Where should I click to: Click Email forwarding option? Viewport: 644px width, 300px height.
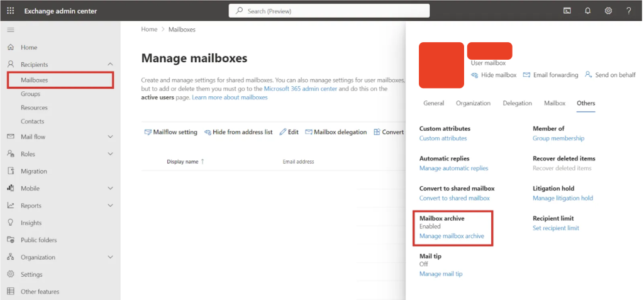point(550,75)
